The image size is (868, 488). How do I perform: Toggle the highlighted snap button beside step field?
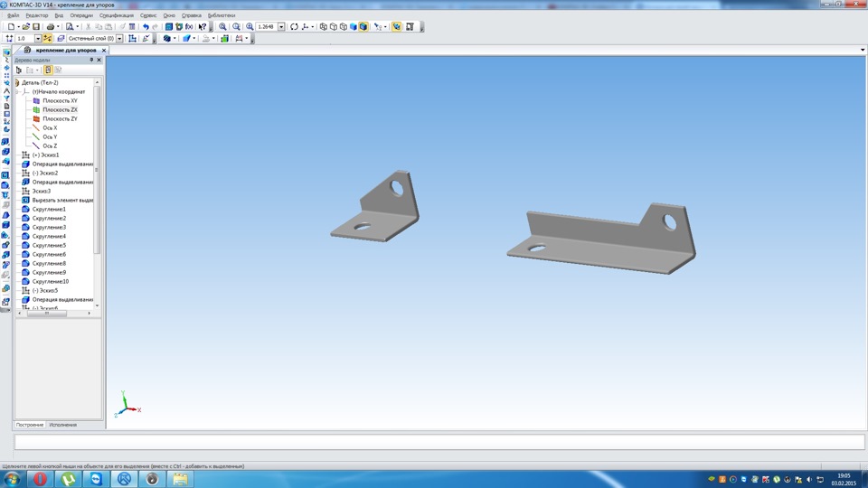(x=48, y=38)
